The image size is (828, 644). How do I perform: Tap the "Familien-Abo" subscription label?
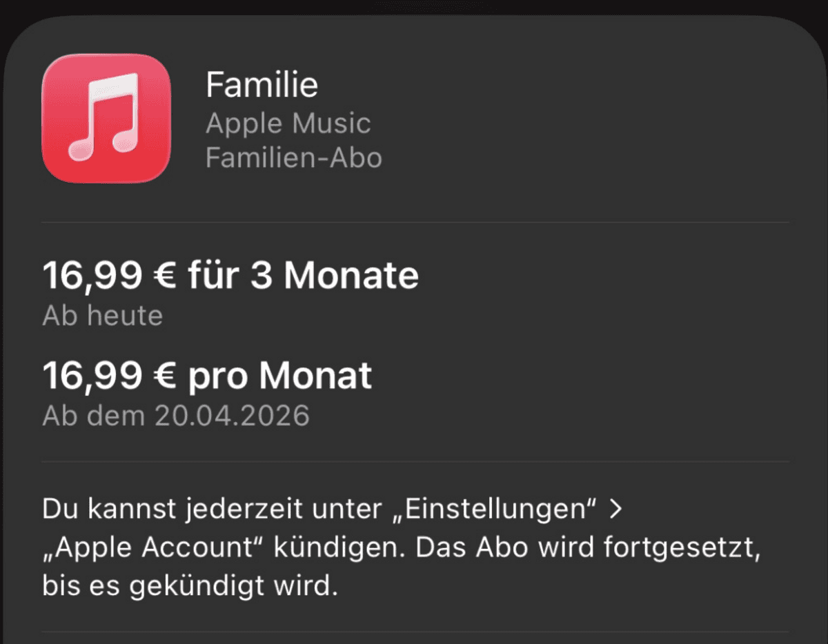pos(293,158)
